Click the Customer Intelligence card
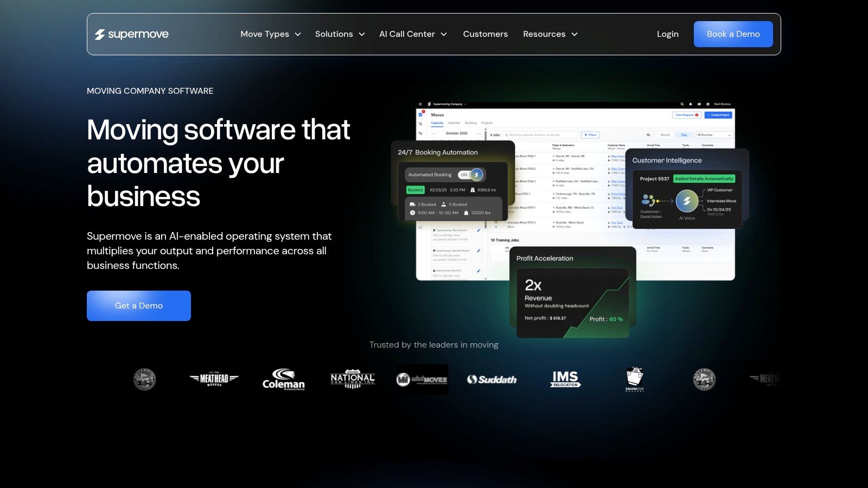The width and height of the screenshot is (868, 488). coord(687,189)
